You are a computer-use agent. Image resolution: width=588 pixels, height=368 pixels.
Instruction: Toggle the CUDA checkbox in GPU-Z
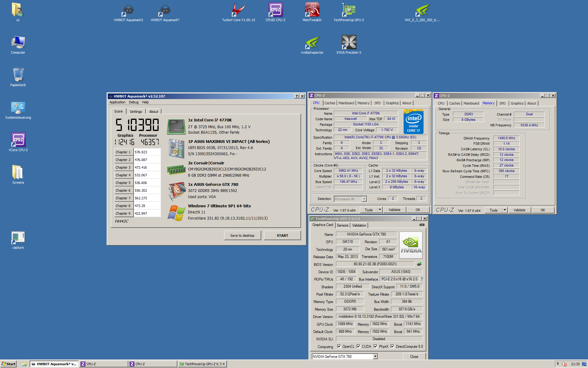(x=358, y=347)
